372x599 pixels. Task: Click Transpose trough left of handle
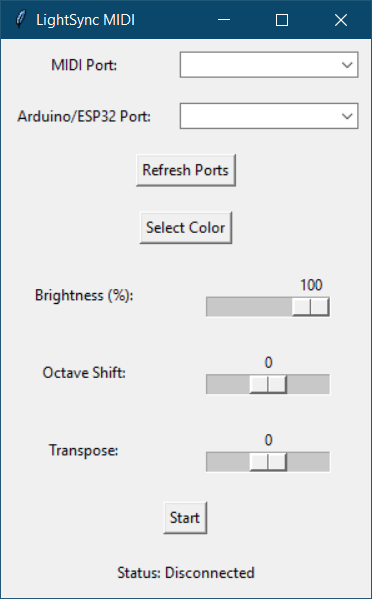tap(228, 462)
